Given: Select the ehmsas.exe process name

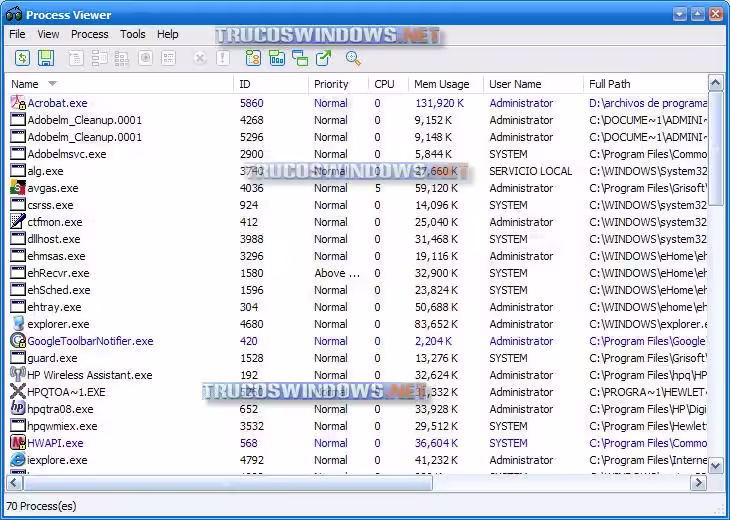Looking at the screenshot, I should click(56, 256).
